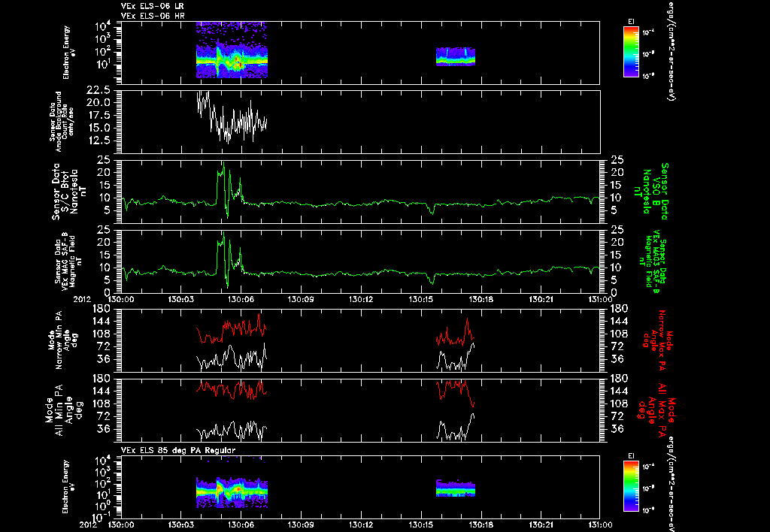Viewport: 770px width, 532px height.
Task: Click the field spike in the MAG SAF-B panel
Action: [229, 260]
